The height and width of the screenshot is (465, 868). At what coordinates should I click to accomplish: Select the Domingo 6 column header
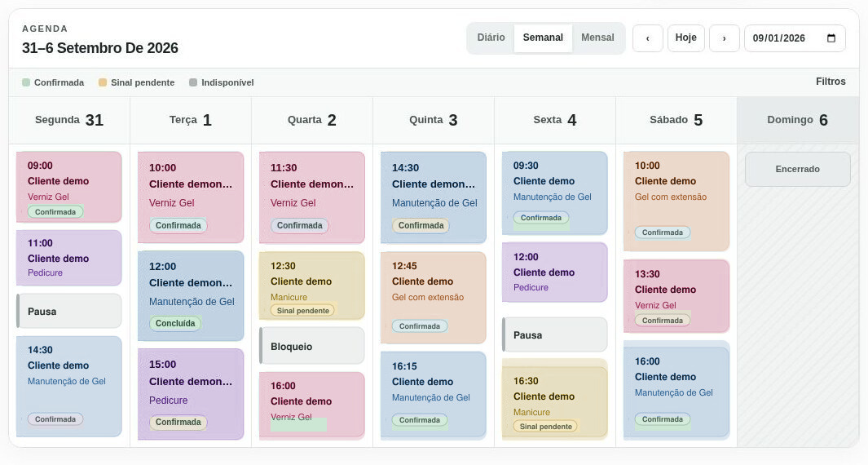(x=798, y=120)
